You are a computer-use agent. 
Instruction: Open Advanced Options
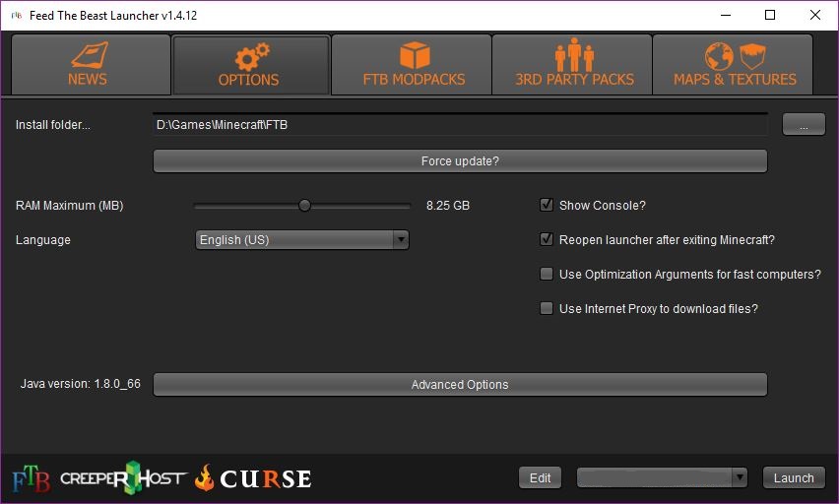pos(460,385)
